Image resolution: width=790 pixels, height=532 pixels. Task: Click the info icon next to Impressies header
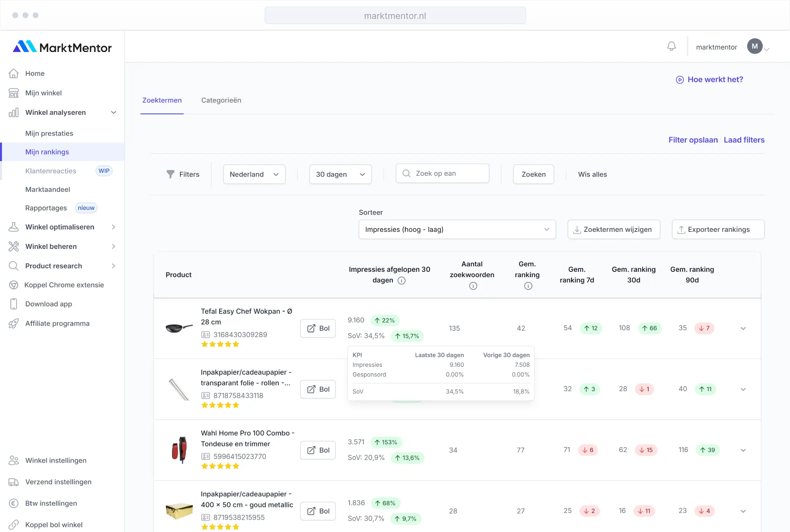[x=401, y=281]
